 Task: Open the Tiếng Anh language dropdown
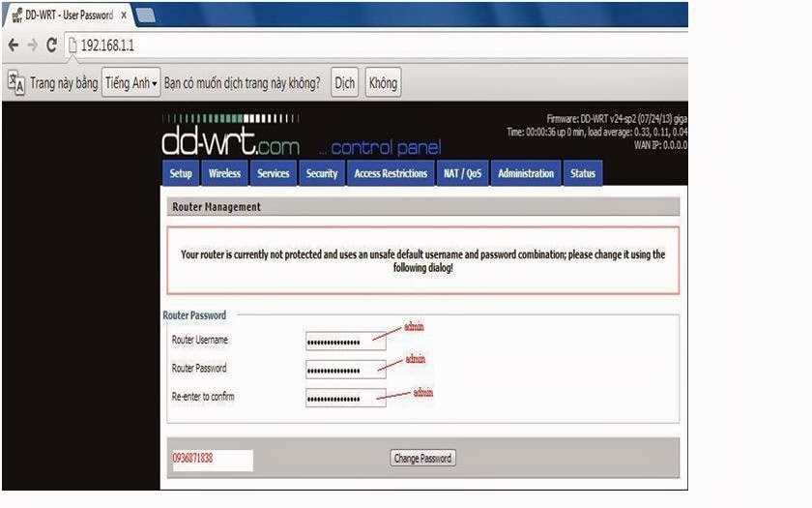click(x=131, y=83)
